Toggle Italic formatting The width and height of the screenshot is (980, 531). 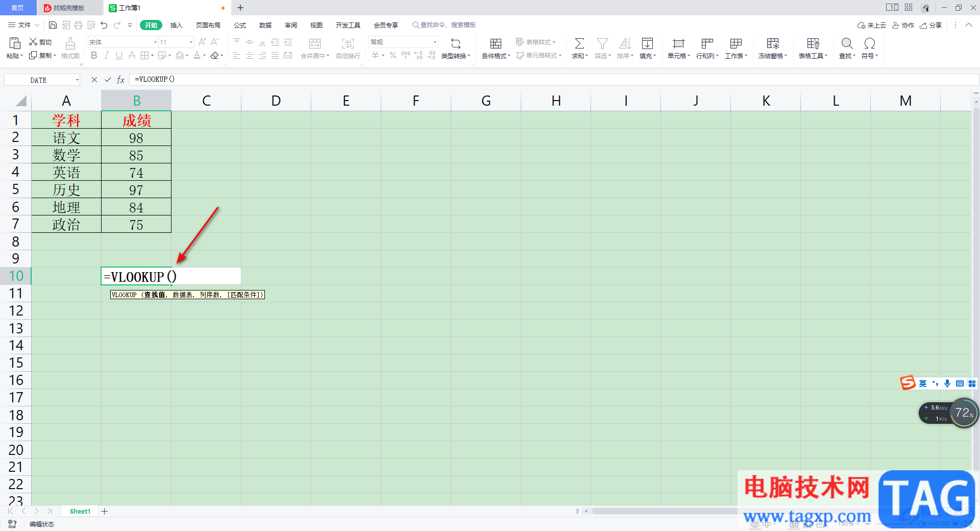click(x=106, y=55)
